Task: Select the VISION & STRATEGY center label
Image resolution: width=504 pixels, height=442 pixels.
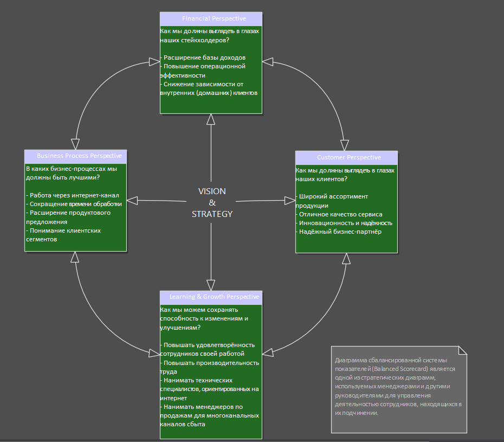Action: [x=212, y=202]
